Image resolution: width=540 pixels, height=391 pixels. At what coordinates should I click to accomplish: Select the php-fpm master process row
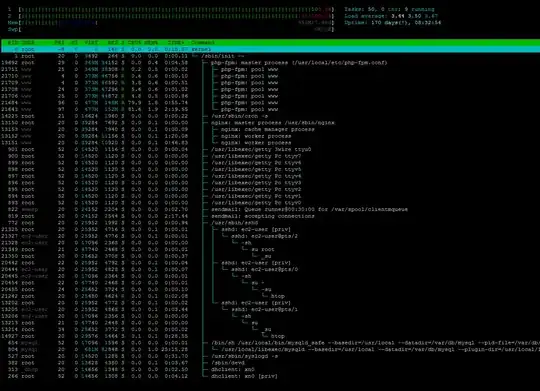click(270, 63)
